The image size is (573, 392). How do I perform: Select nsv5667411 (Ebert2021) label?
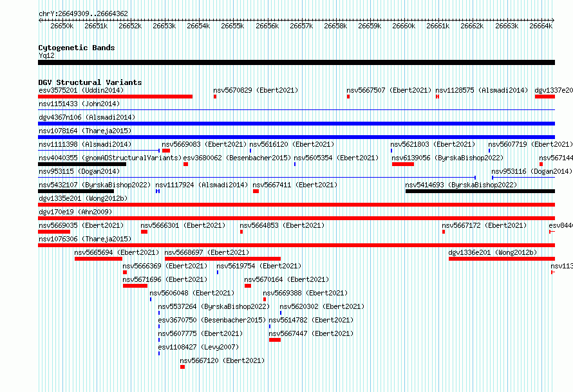(295, 185)
